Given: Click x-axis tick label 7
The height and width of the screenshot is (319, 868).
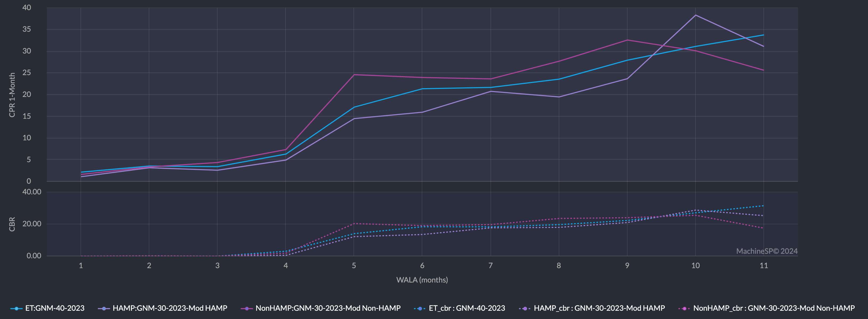Looking at the screenshot, I should (x=490, y=265).
